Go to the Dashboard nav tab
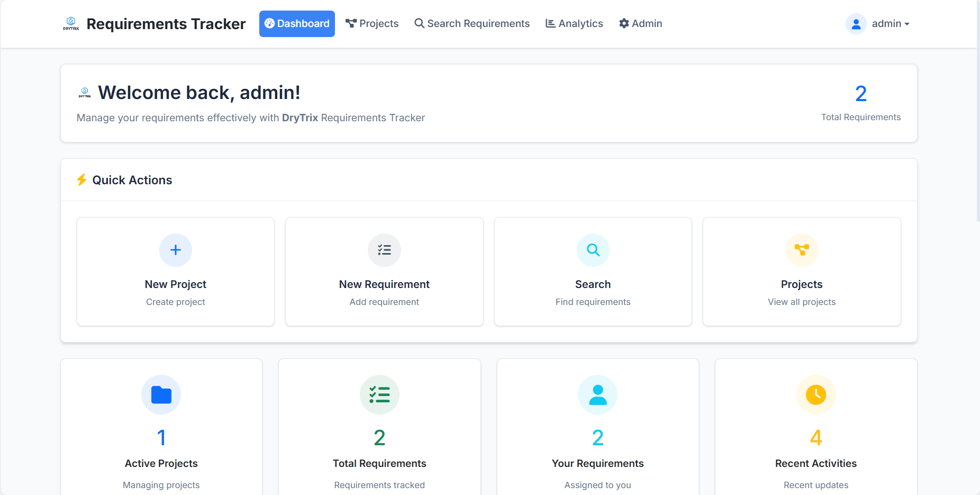 (297, 24)
